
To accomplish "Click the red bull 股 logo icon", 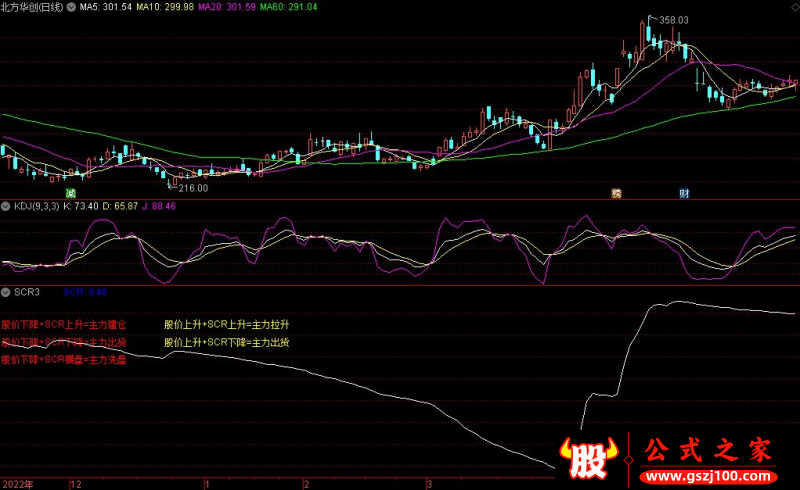I will click(x=591, y=460).
